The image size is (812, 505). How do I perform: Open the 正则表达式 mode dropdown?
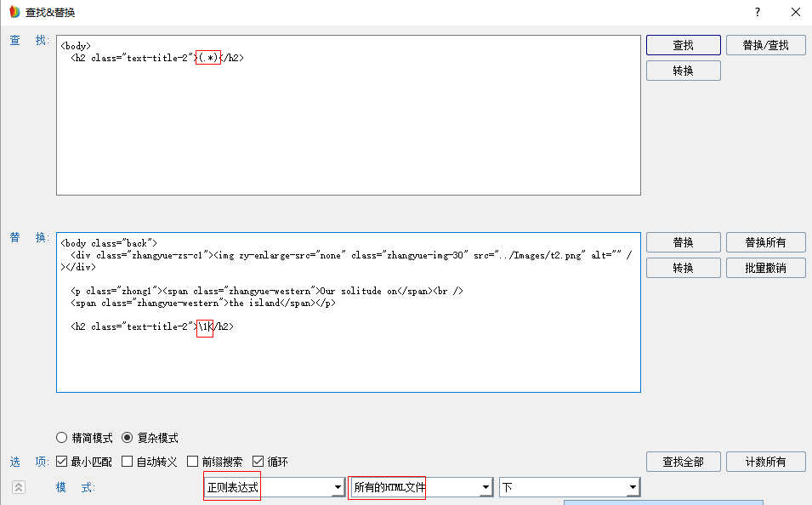click(337, 487)
